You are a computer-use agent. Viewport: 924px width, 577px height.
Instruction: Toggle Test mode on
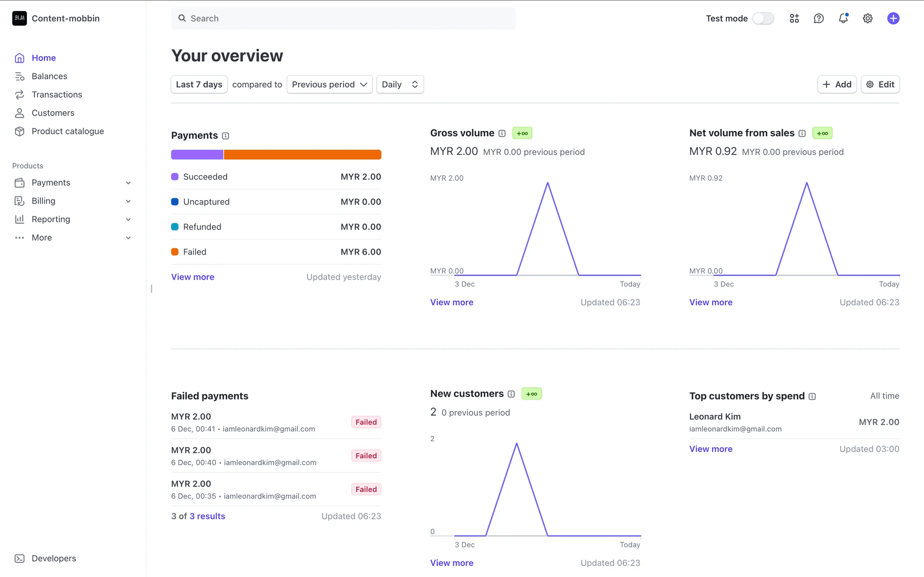click(763, 18)
